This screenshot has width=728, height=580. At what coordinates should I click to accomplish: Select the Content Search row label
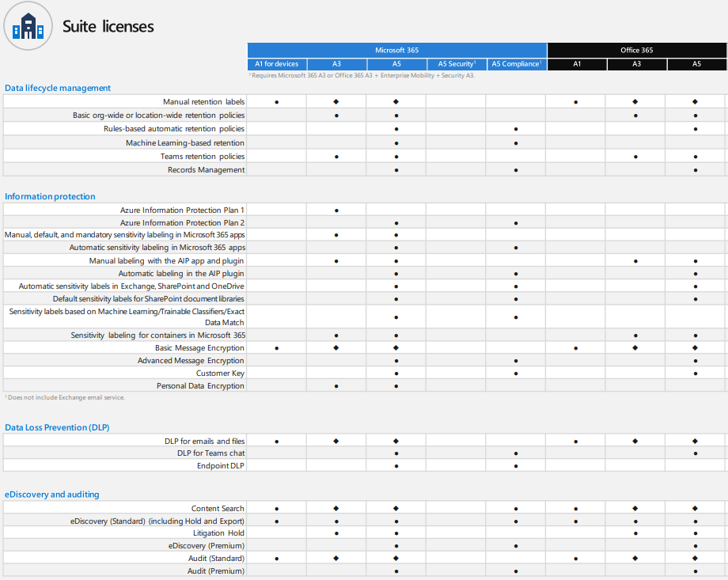pos(218,509)
